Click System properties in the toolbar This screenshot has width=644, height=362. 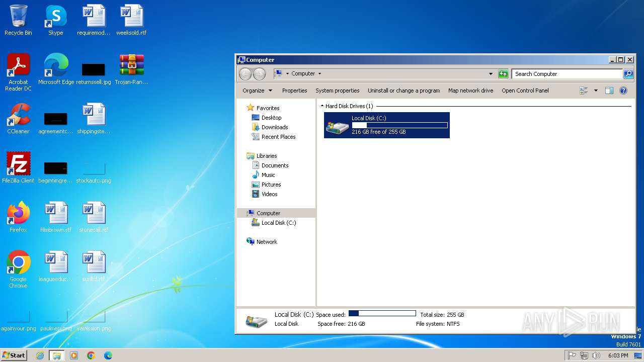338,90
